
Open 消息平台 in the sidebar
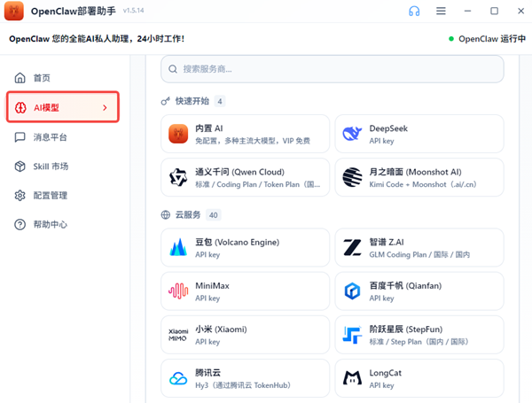pos(63,137)
